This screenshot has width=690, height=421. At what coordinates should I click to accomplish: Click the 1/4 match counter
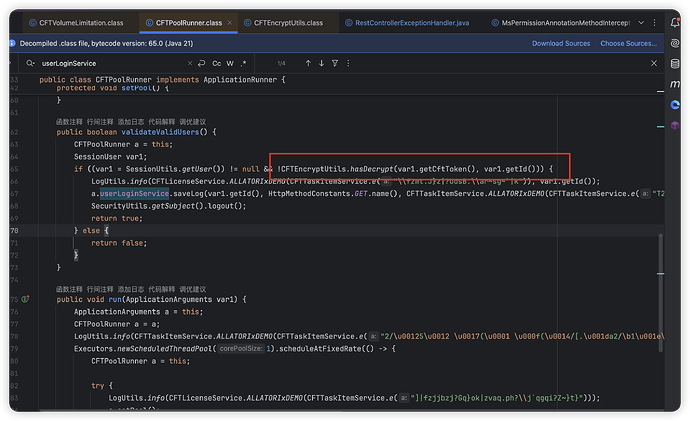(x=281, y=63)
